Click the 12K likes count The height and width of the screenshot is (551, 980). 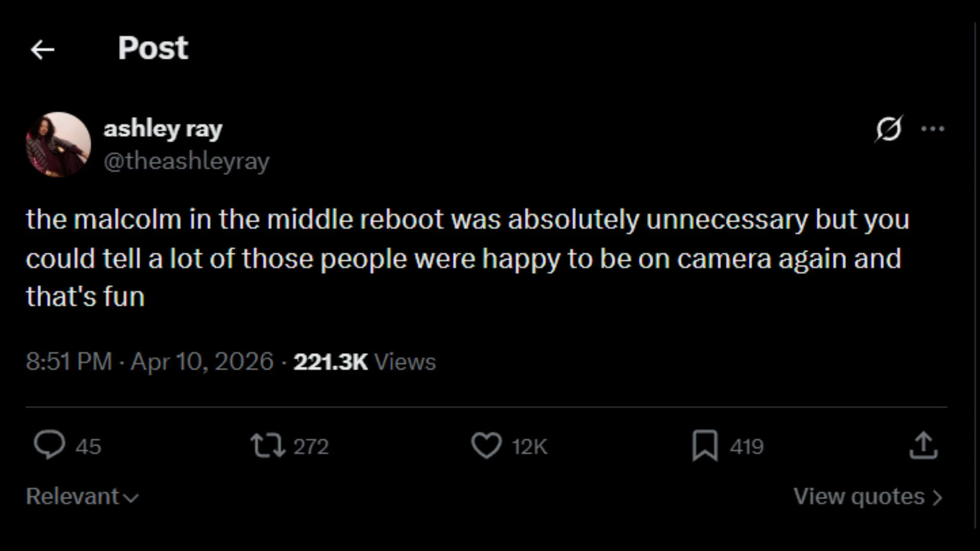pyautogui.click(x=529, y=446)
